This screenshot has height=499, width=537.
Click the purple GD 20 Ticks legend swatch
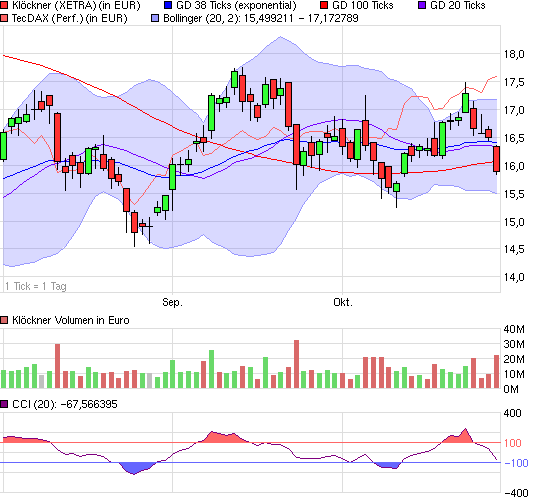(422, 5)
